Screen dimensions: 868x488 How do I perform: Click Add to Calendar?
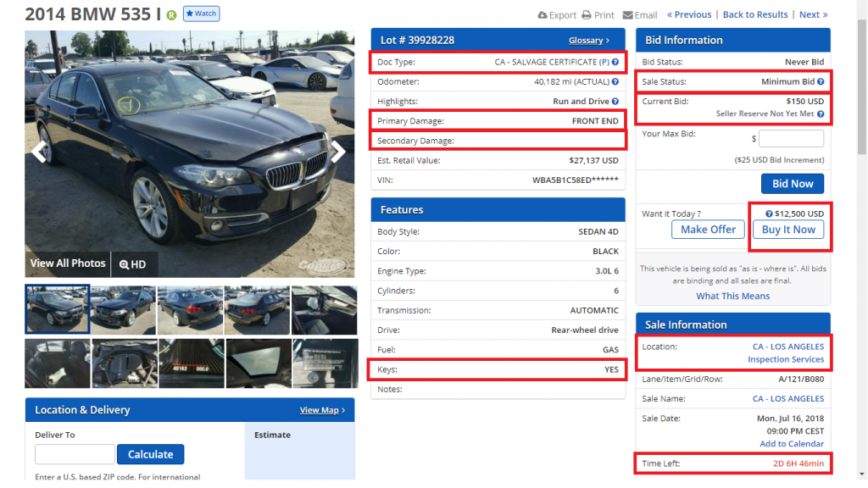792,444
